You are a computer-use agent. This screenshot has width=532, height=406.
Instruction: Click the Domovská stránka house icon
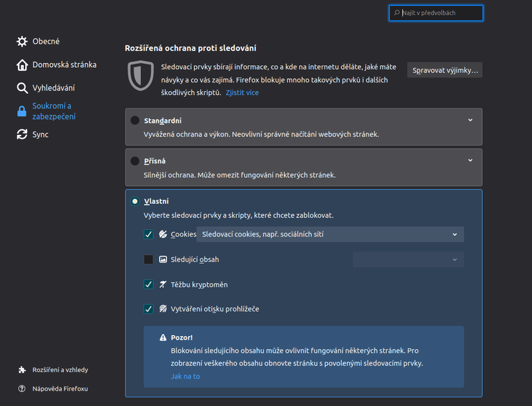[22, 64]
